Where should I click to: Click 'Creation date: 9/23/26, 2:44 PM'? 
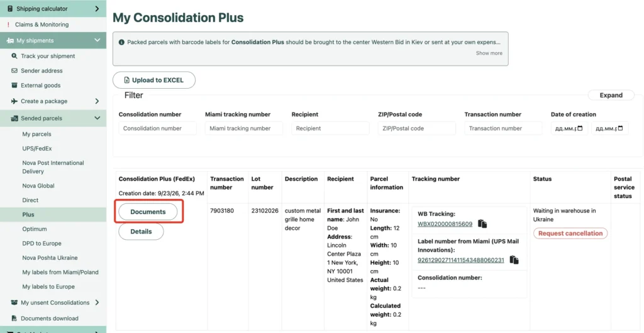click(x=162, y=193)
